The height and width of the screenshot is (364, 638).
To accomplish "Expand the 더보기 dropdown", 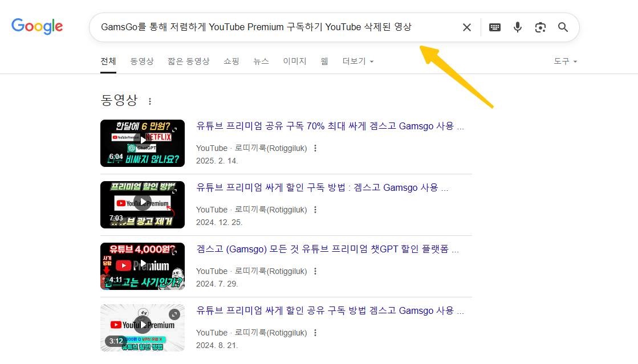I will pos(357,62).
